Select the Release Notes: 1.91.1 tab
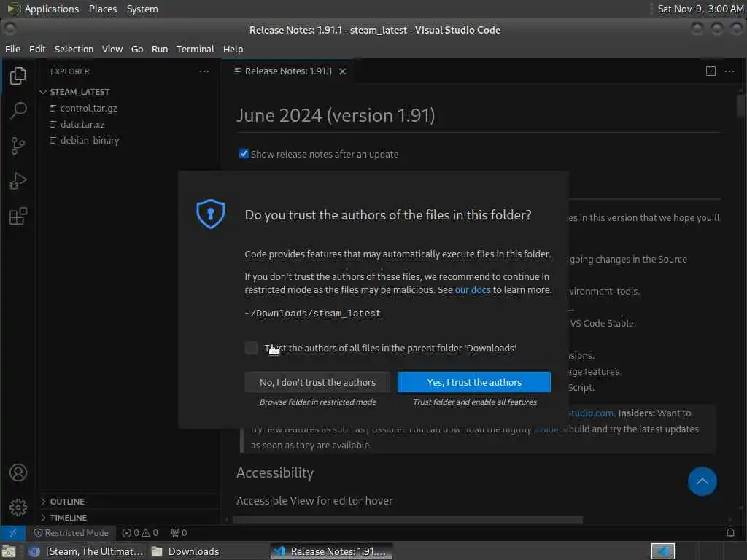Viewport: 747px width, 560px height. point(288,71)
